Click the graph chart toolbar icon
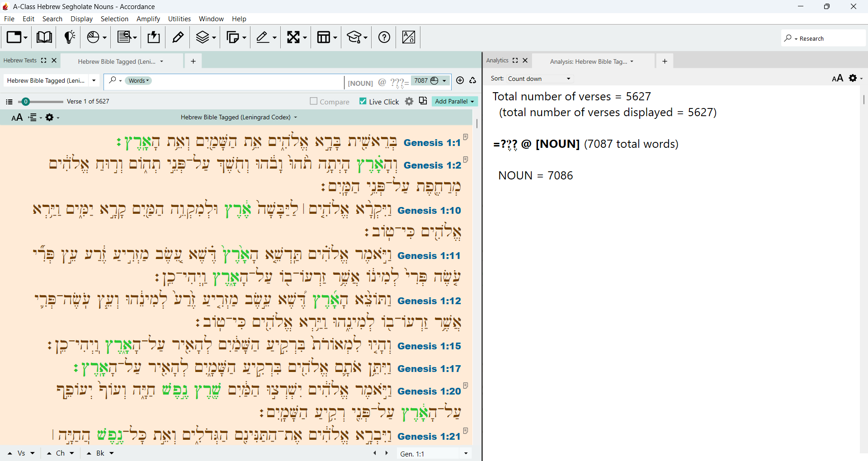 409,37
